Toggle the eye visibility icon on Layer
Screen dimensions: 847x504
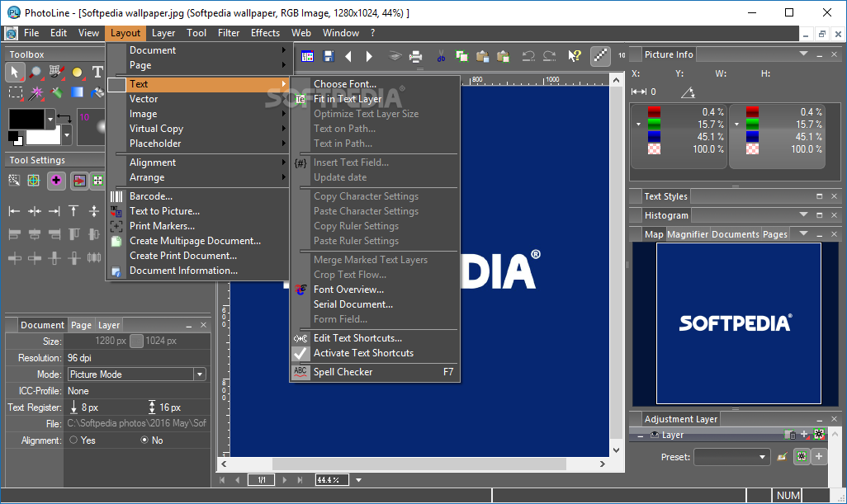point(654,435)
